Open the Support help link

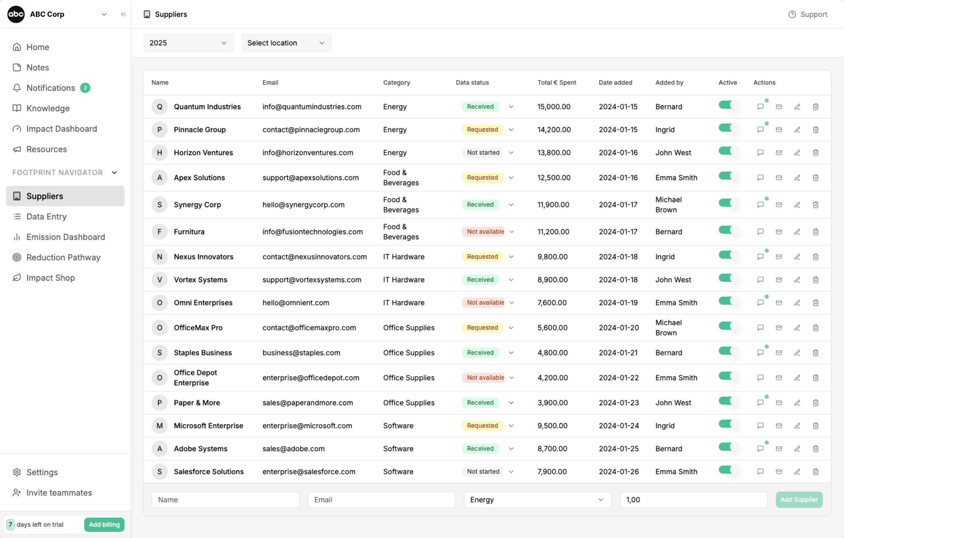(808, 14)
